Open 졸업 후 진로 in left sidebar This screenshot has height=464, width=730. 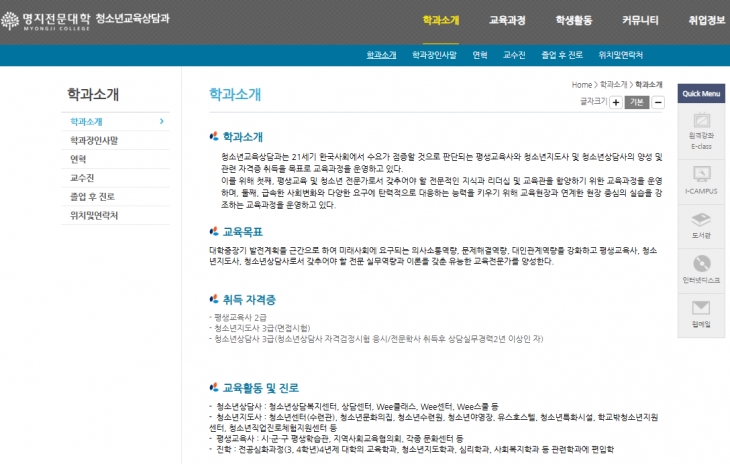pos(92,196)
